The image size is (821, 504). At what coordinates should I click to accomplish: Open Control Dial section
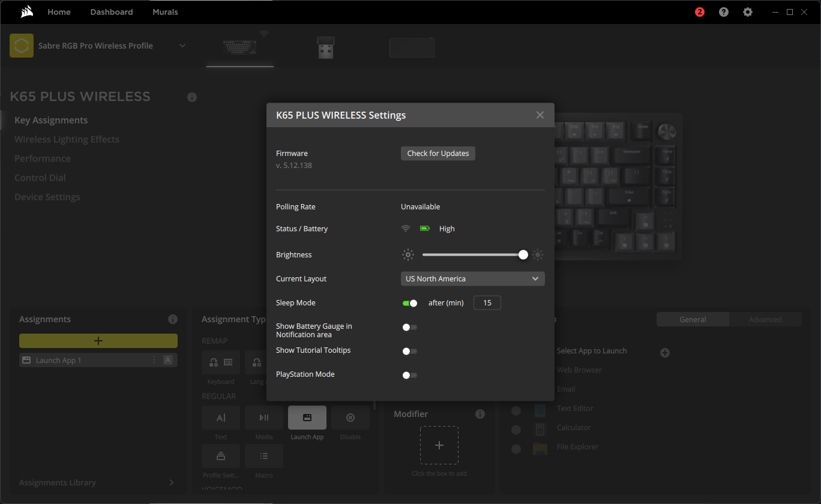click(x=40, y=178)
